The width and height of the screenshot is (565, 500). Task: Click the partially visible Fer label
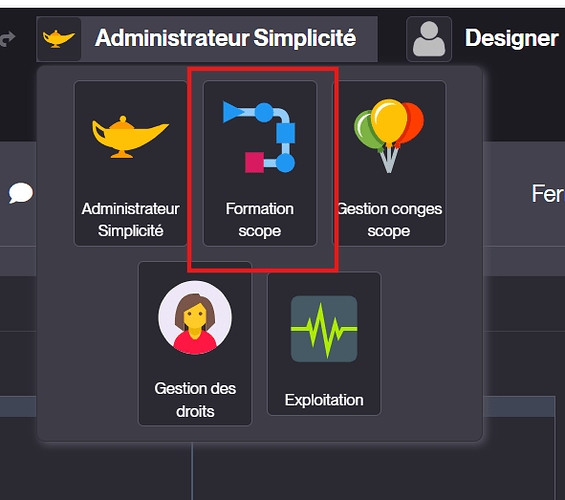pyautogui.click(x=548, y=194)
